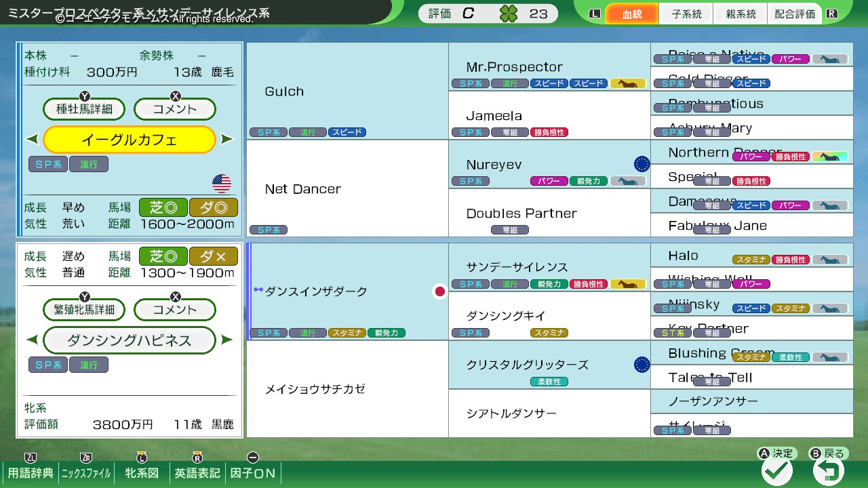The width and height of the screenshot is (868, 488).
Task: Select ダンシングキイ in the pedigree table
Action: click(x=549, y=316)
